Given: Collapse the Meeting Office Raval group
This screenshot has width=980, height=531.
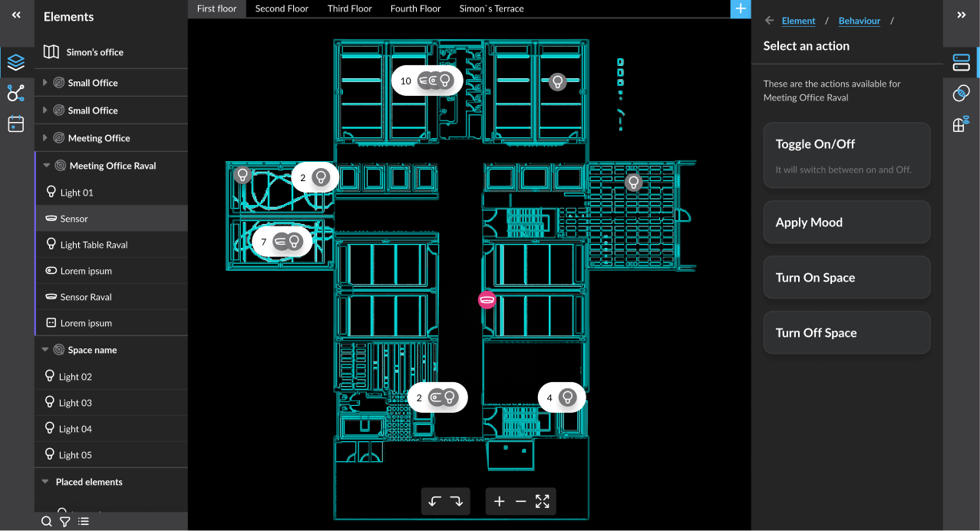Looking at the screenshot, I should coord(47,166).
